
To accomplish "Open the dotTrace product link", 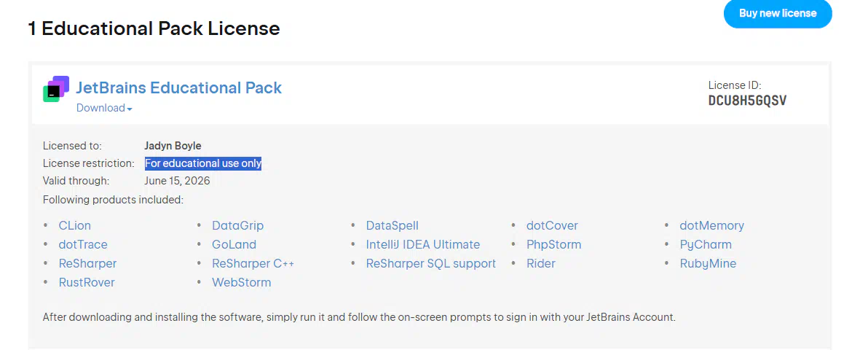I will click(x=83, y=244).
